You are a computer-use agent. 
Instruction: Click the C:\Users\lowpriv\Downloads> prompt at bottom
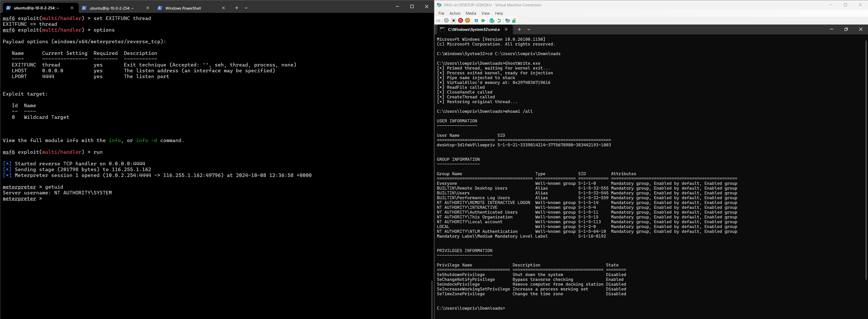(471, 308)
